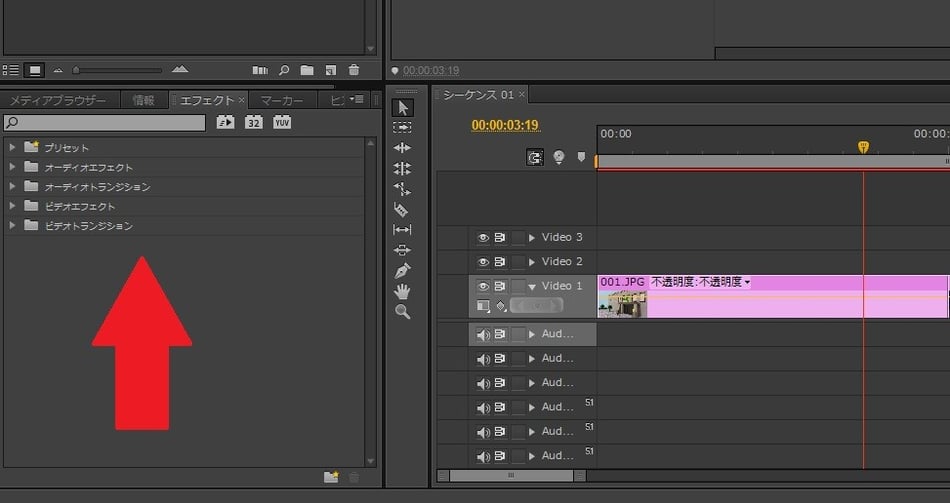
Task: Click the 32-bit effects filter icon
Action: [254, 122]
